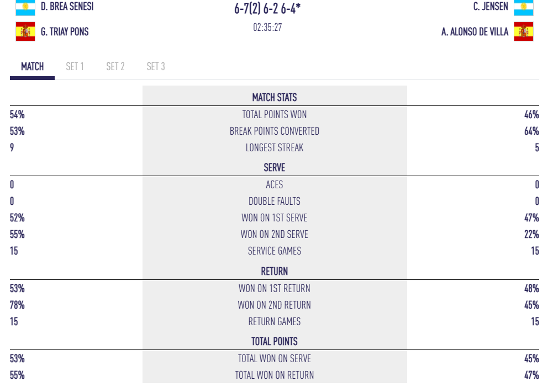Click the MATCH STATS section header
Screen dimensions: 548x392
pos(275,98)
